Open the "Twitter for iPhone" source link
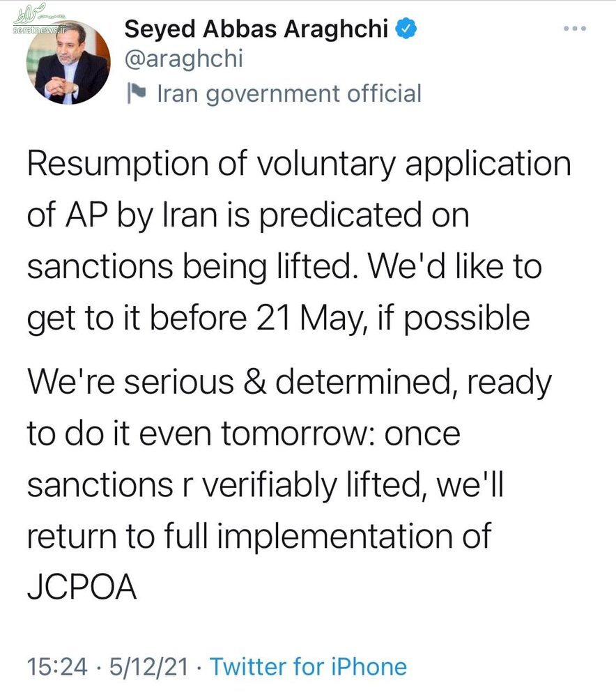The height and width of the screenshot is (697, 616). coord(308,666)
